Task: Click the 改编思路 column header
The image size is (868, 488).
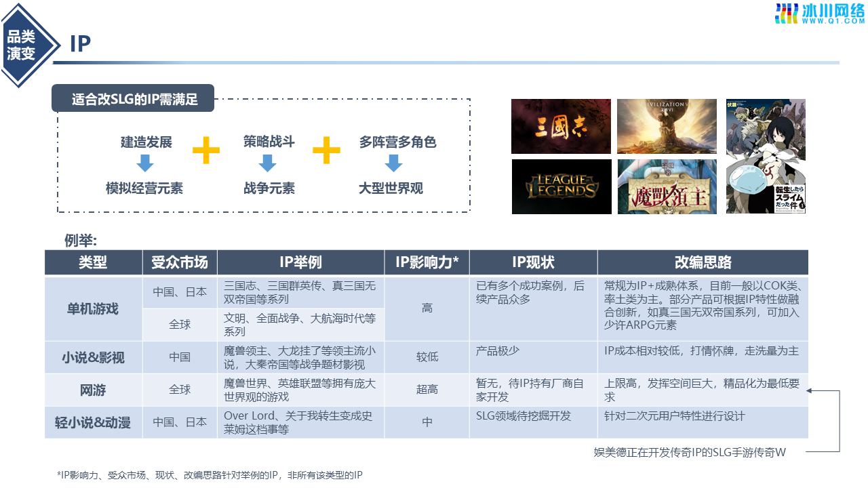Action: (x=703, y=262)
